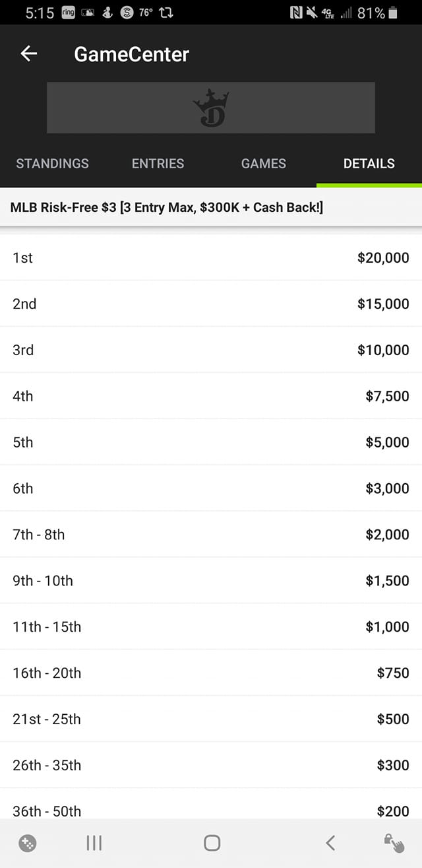Select the DETAILS tab

(x=369, y=164)
